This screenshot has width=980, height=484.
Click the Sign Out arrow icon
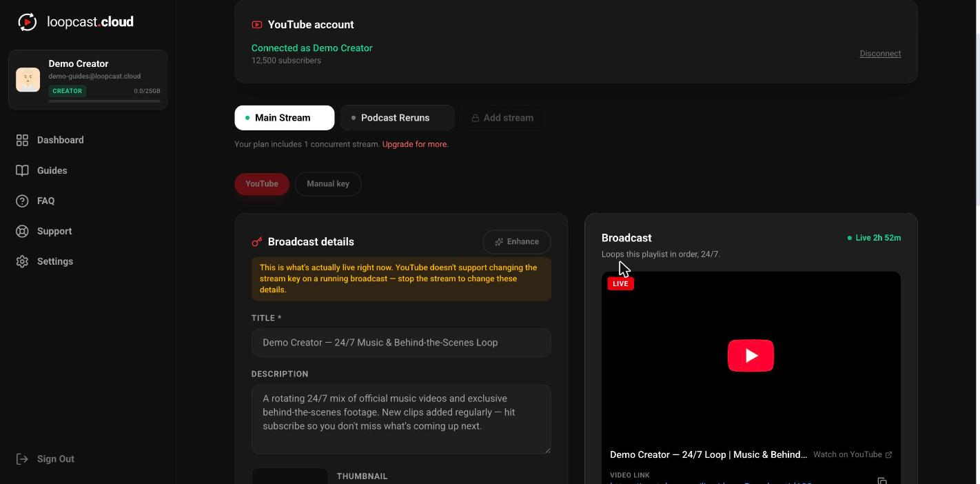click(x=22, y=459)
